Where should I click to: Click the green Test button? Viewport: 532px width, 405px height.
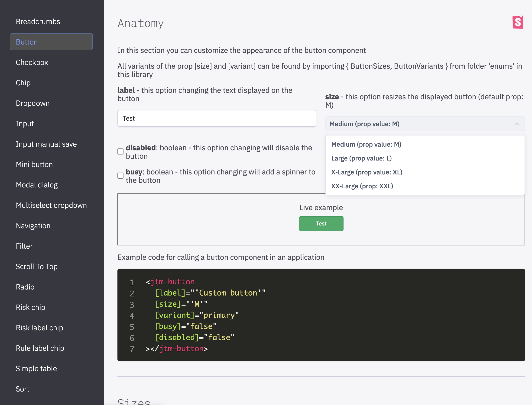point(321,223)
